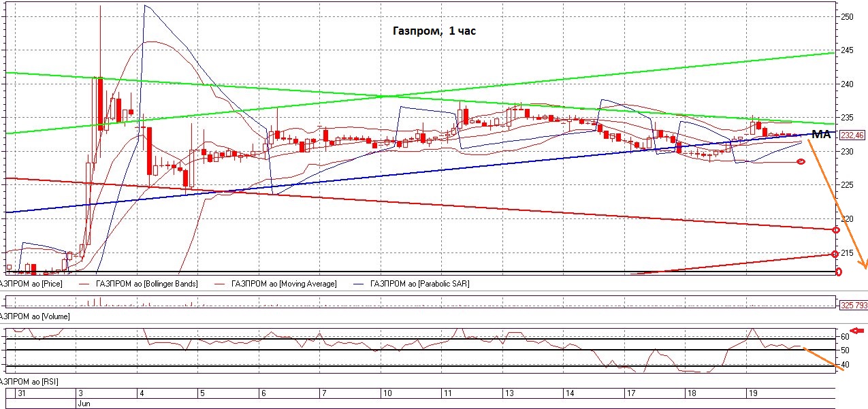
Task: Click the 240 price axis label
Action: pos(846,84)
